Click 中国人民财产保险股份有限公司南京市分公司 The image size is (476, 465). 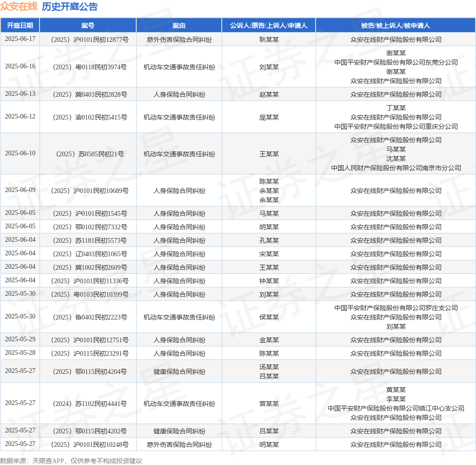pyautogui.click(x=396, y=168)
